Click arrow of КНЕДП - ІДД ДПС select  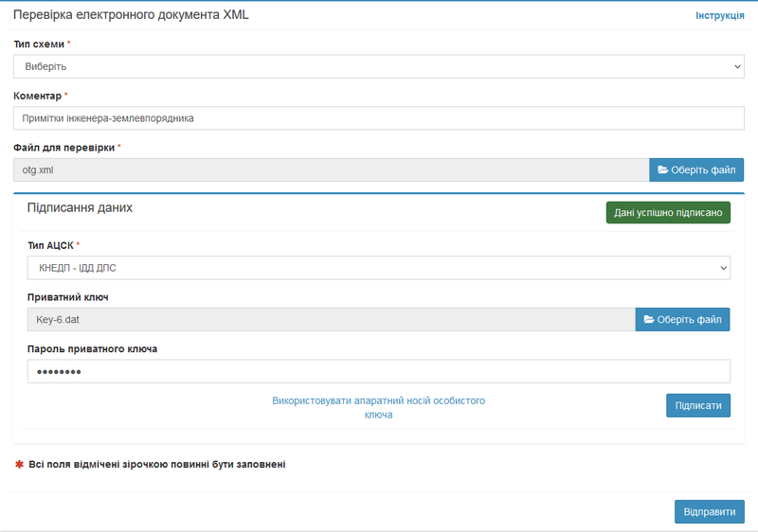(723, 268)
